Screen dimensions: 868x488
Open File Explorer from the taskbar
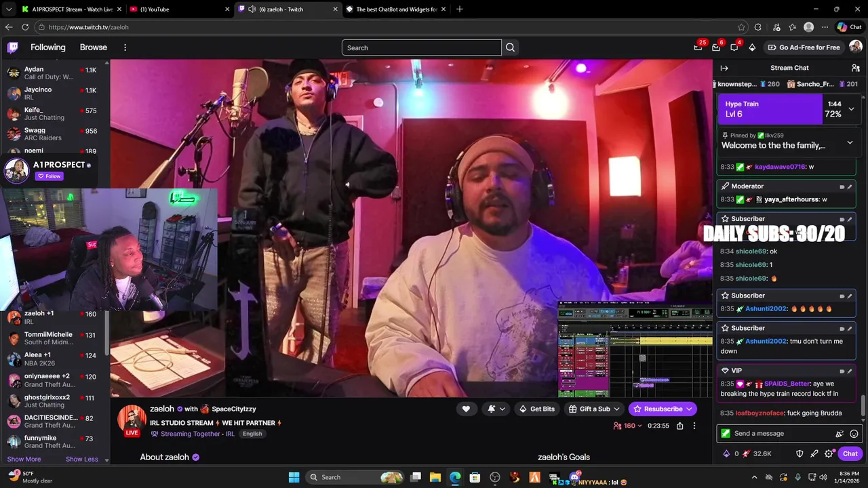pyautogui.click(x=435, y=477)
